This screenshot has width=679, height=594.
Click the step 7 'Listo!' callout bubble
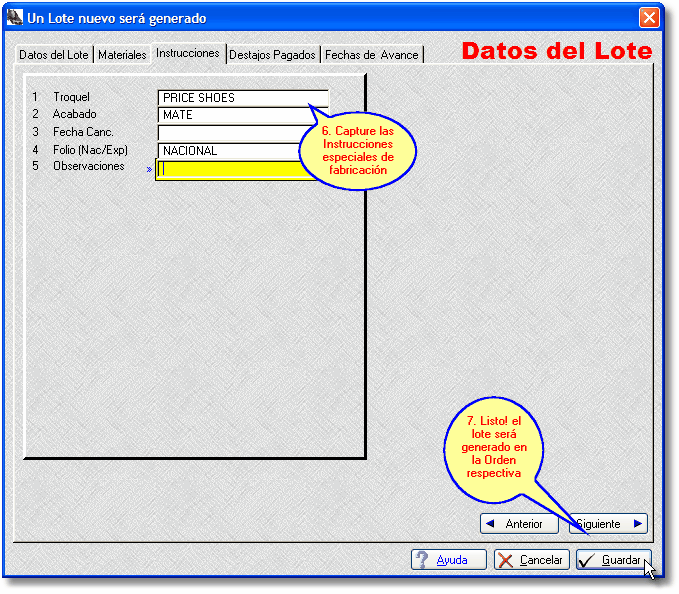(494, 447)
